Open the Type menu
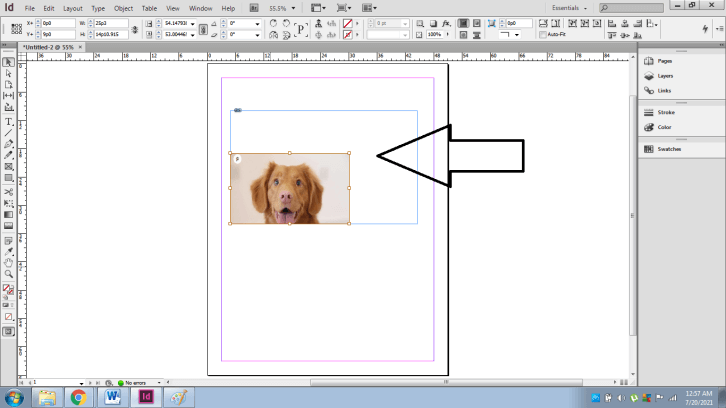Viewport: 726px width, 408px height. tap(98, 8)
